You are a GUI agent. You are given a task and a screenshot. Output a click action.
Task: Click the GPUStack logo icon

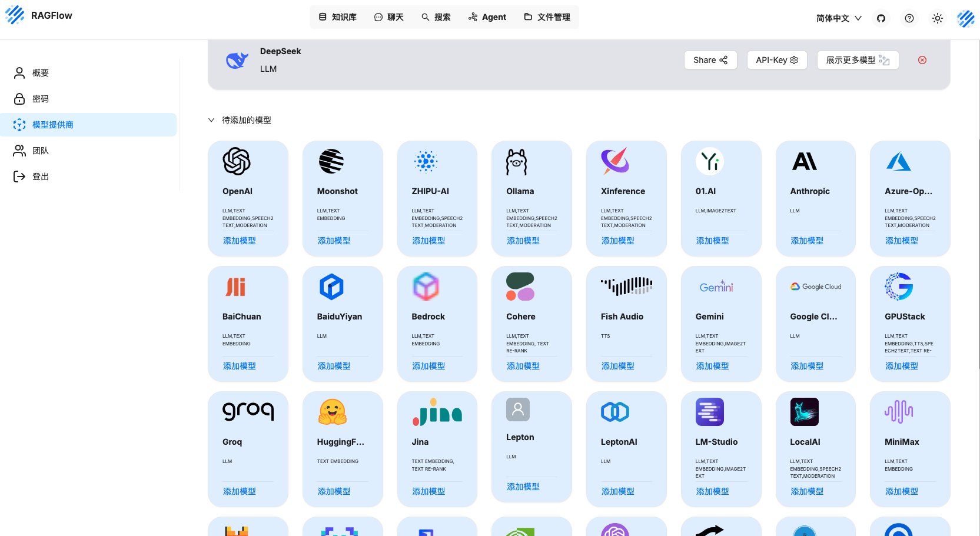point(899,287)
